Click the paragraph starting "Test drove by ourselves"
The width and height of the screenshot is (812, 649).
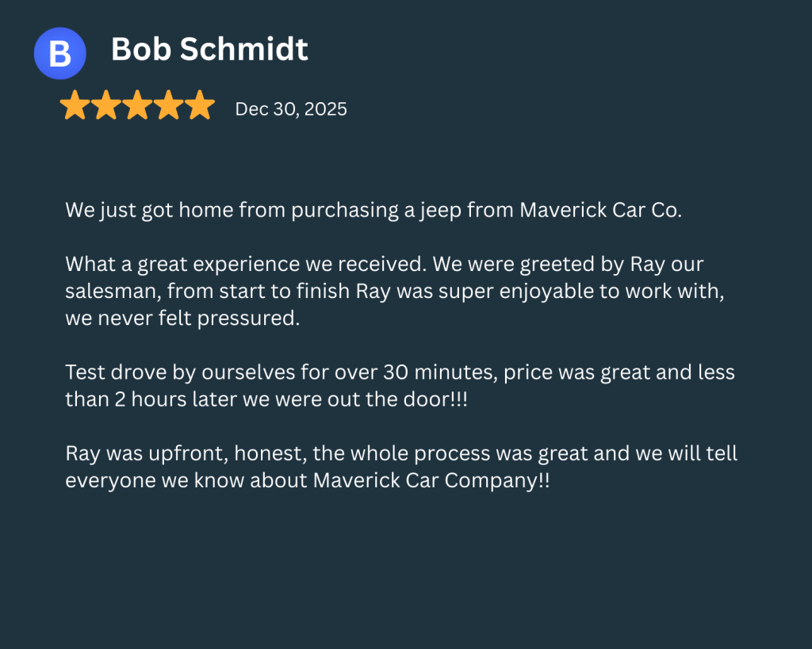click(x=400, y=386)
